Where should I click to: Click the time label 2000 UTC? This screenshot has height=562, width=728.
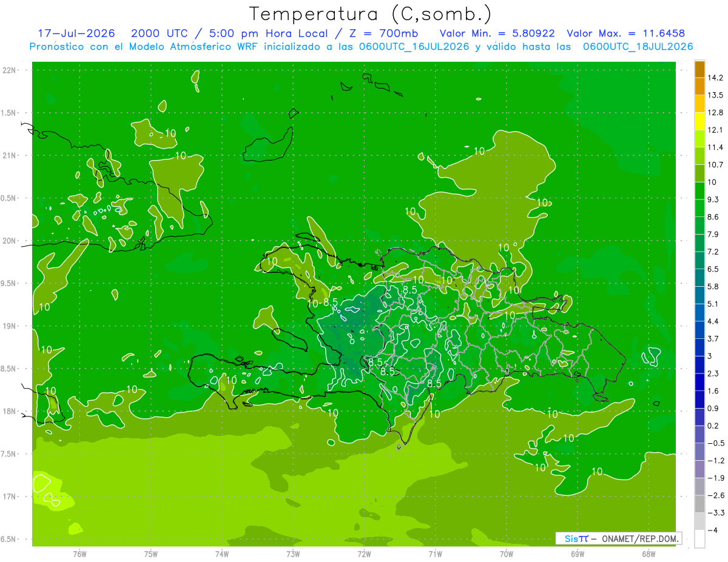tap(159, 33)
